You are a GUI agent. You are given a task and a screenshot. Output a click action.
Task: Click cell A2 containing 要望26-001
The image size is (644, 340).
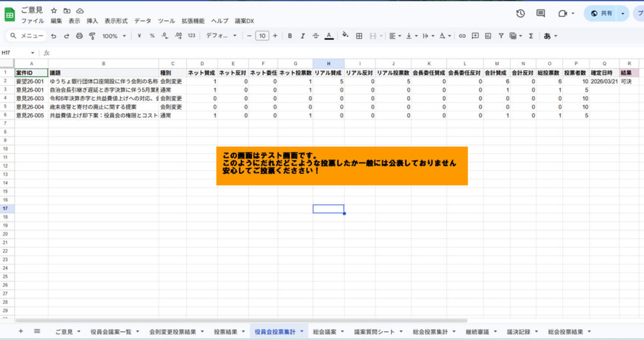coord(31,82)
